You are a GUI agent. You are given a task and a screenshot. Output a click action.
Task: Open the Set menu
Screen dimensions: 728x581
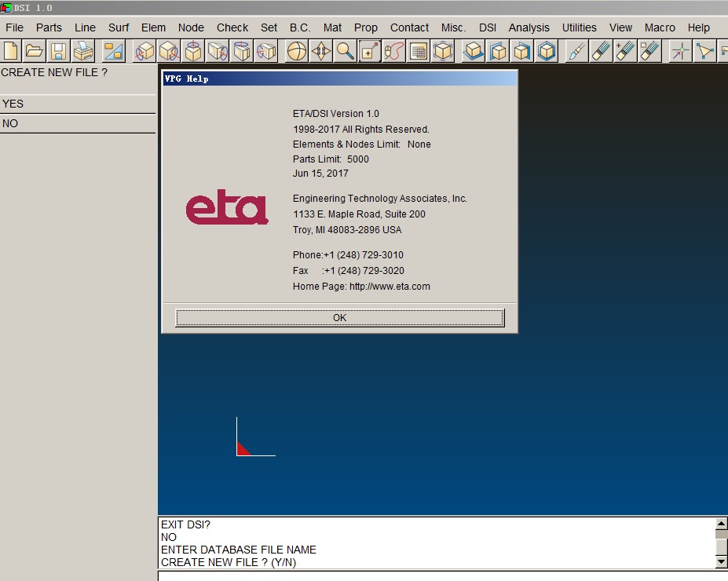point(269,27)
